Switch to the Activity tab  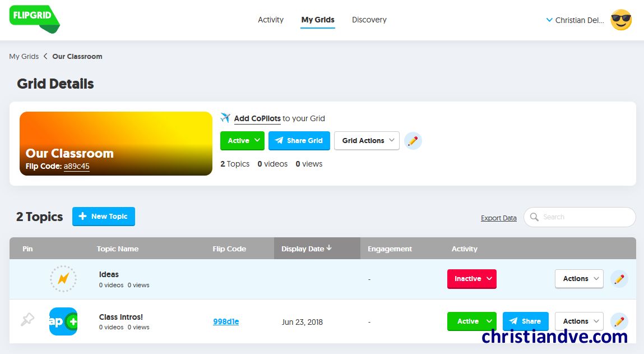coord(271,20)
